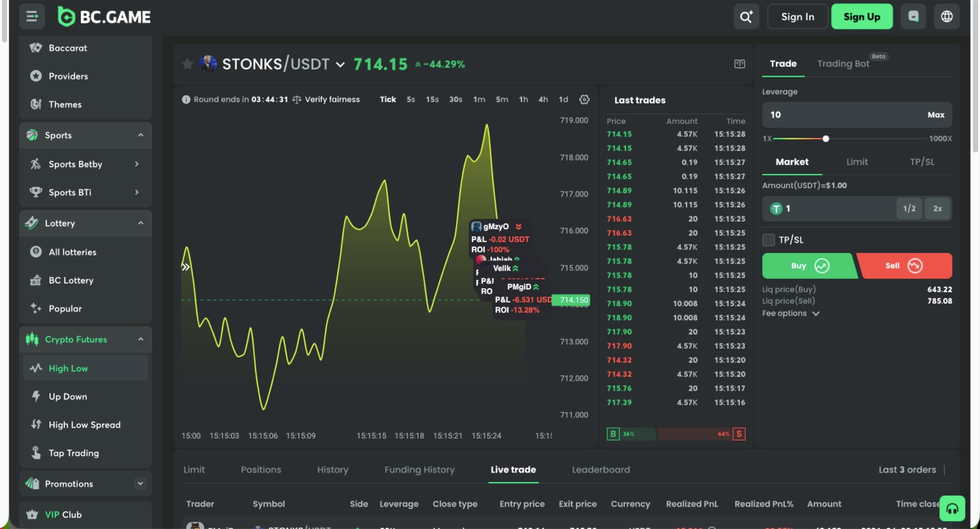Image resolution: width=980 pixels, height=529 pixels.
Task: Expand Sports BTi submenu
Action: point(137,192)
